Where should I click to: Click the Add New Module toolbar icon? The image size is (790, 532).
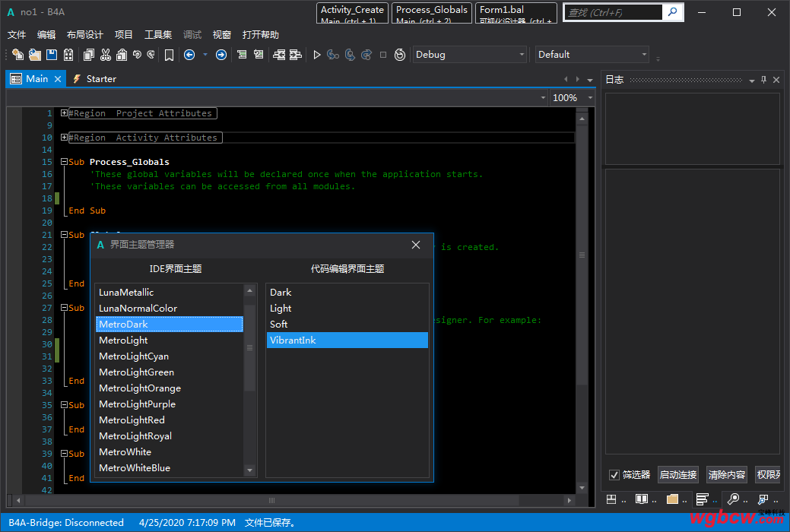(x=18, y=55)
